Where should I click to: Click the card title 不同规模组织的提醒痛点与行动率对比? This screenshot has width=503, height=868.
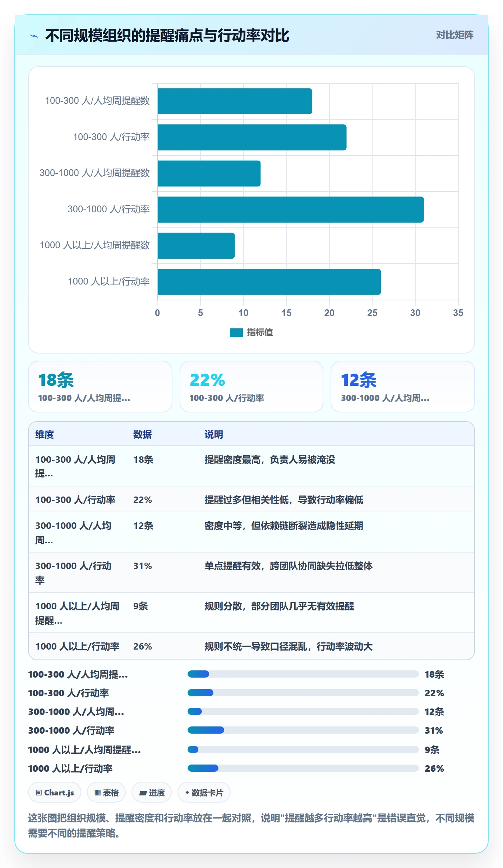point(167,36)
